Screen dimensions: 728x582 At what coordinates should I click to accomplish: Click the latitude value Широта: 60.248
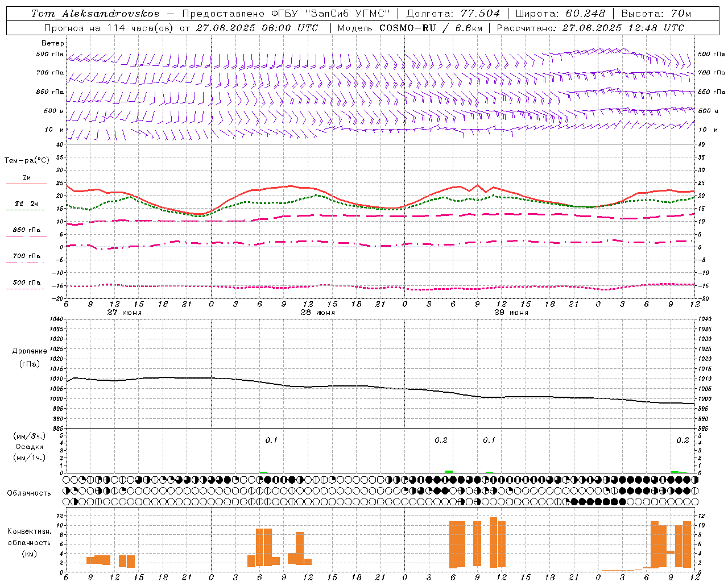pos(560,13)
